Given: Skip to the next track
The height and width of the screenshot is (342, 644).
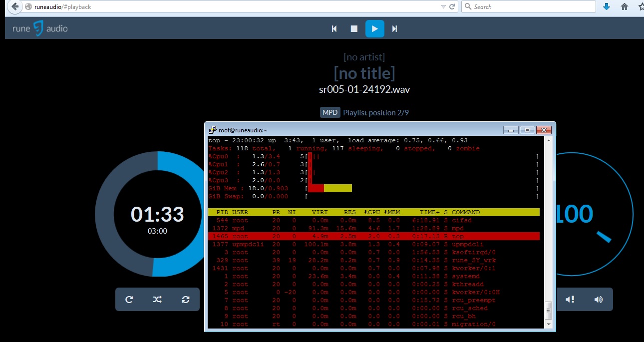Looking at the screenshot, I should point(394,29).
